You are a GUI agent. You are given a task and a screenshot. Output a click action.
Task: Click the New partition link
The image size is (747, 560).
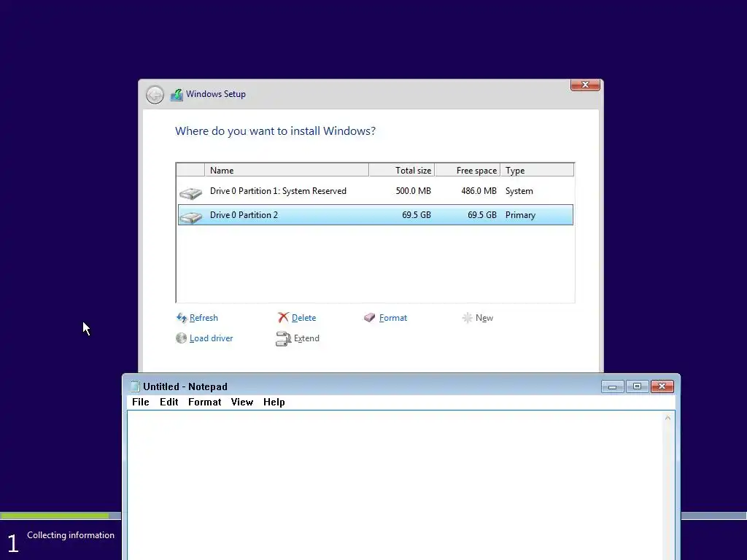click(484, 318)
